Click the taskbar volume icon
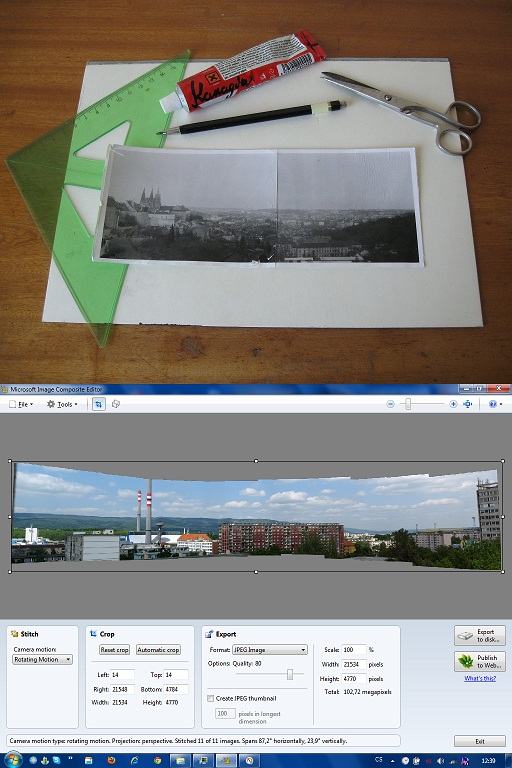Image resolution: width=512 pixels, height=768 pixels. (440, 761)
